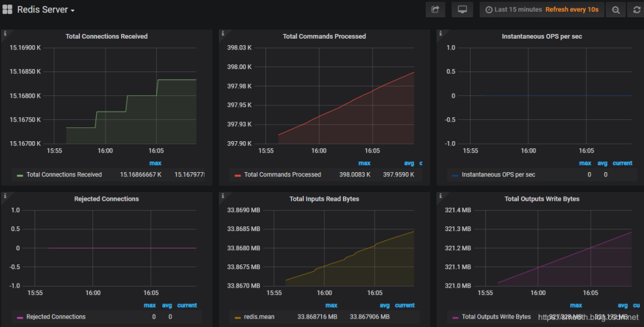The width and height of the screenshot is (644, 327).
Task: Click the 398.03 K axis label
Action: (x=240, y=48)
